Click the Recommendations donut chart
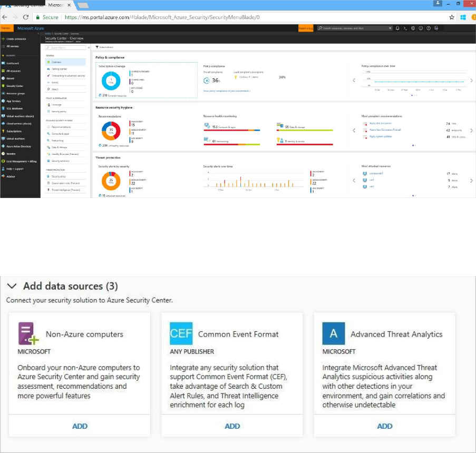Image resolution: width=476 pixels, height=453 pixels. pos(111,131)
